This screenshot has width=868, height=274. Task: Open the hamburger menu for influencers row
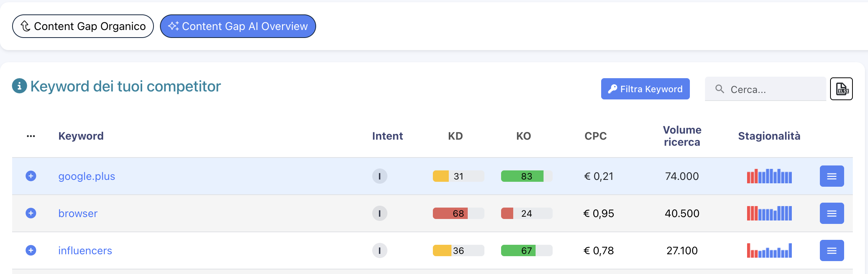832,250
